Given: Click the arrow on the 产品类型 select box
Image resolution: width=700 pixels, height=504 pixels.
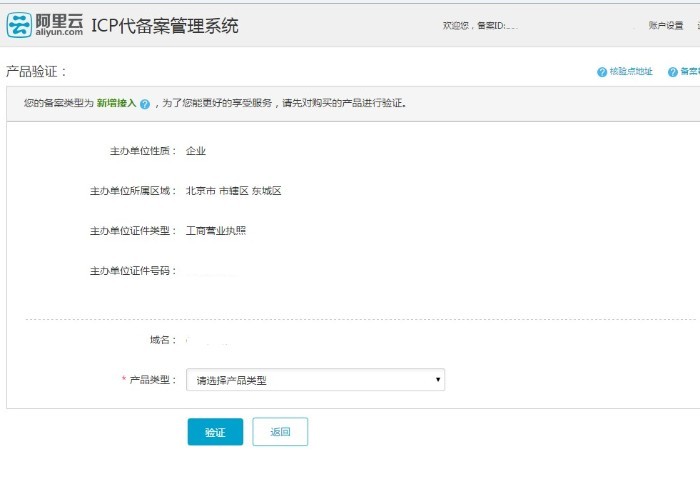Looking at the screenshot, I should [x=438, y=380].
